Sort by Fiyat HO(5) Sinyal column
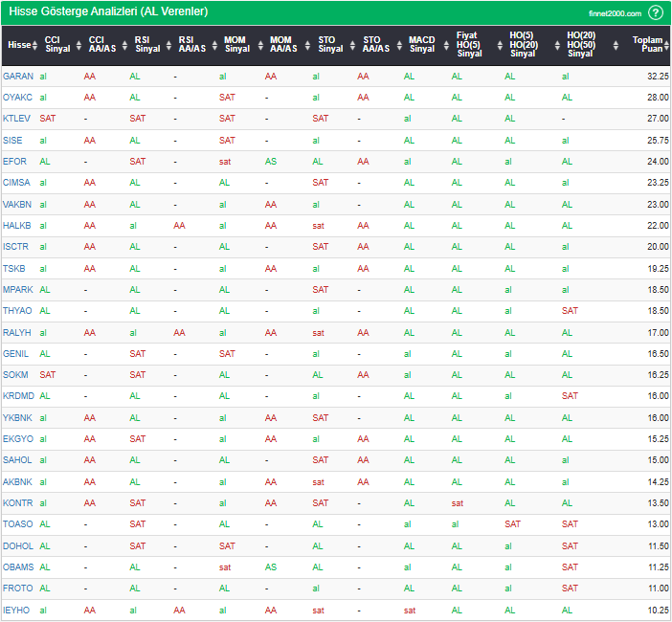672x622 pixels. pos(469,44)
